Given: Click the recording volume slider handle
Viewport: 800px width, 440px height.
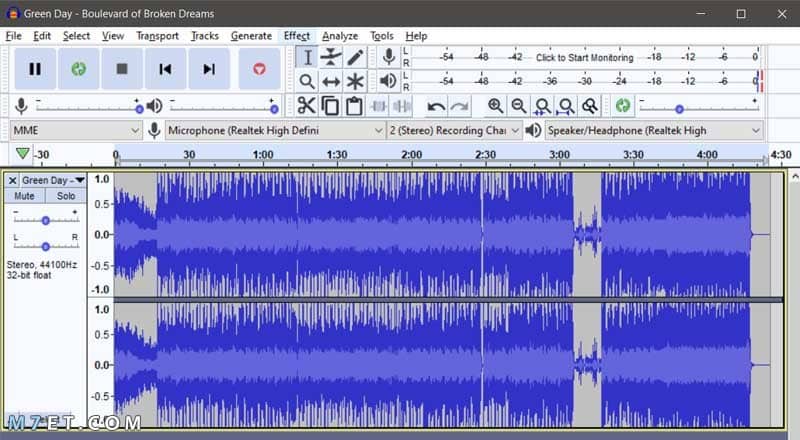Looking at the screenshot, I should pos(139,109).
